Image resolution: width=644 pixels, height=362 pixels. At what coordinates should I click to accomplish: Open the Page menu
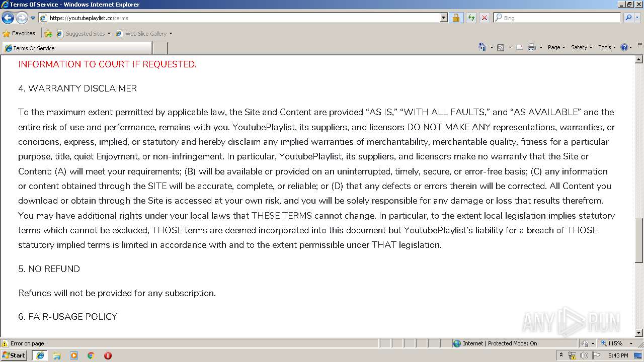pyautogui.click(x=556, y=47)
